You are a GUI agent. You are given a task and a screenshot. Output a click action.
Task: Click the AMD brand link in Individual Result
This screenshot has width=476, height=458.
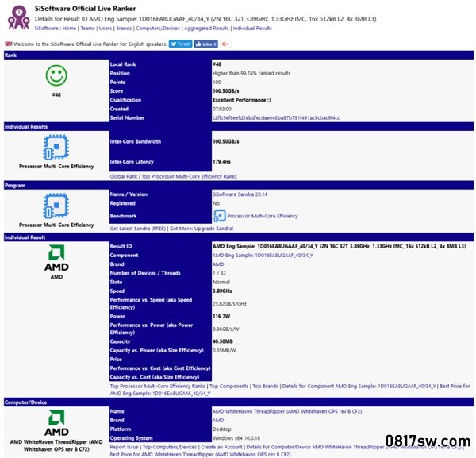[218, 264]
